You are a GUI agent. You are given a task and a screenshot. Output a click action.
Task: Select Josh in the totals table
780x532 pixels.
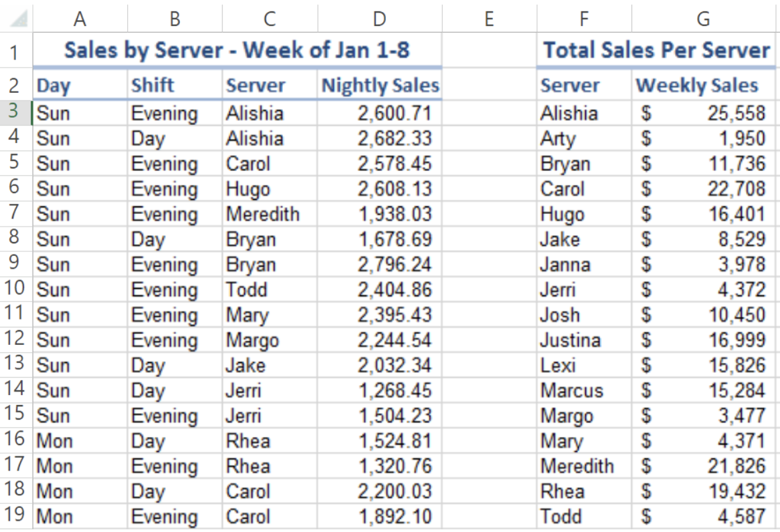[585, 315]
